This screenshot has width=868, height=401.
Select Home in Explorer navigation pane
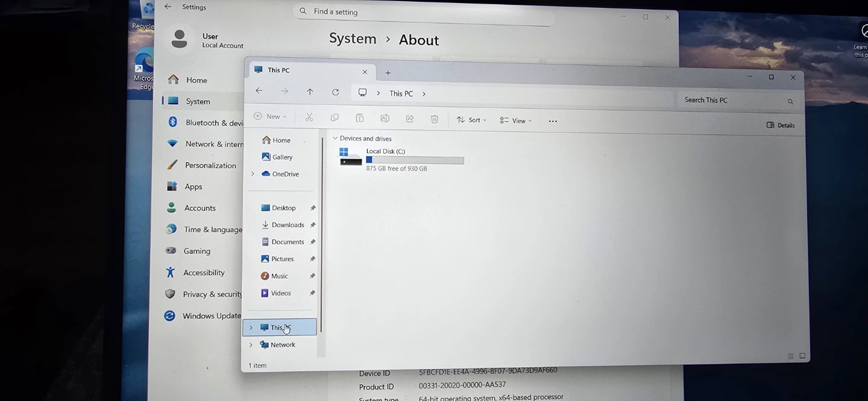(277, 140)
